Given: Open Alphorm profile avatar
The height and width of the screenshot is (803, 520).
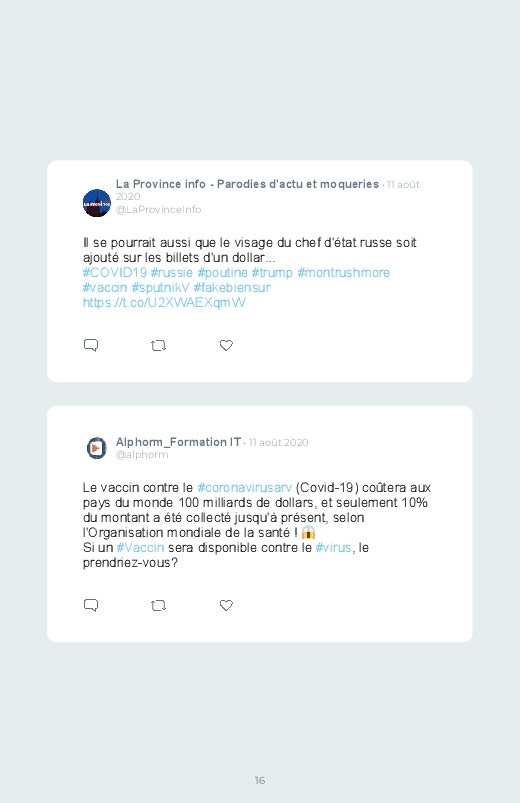Looking at the screenshot, I should click(96, 448).
